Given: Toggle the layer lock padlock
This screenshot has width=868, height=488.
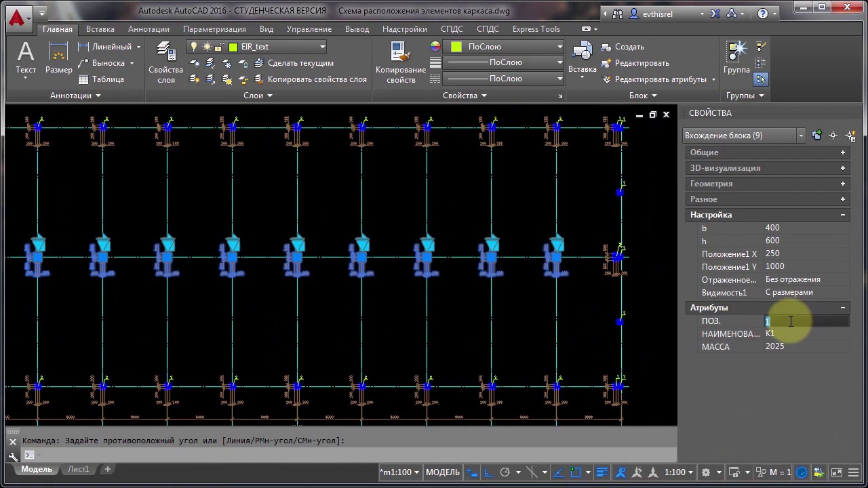Looking at the screenshot, I should (x=220, y=47).
